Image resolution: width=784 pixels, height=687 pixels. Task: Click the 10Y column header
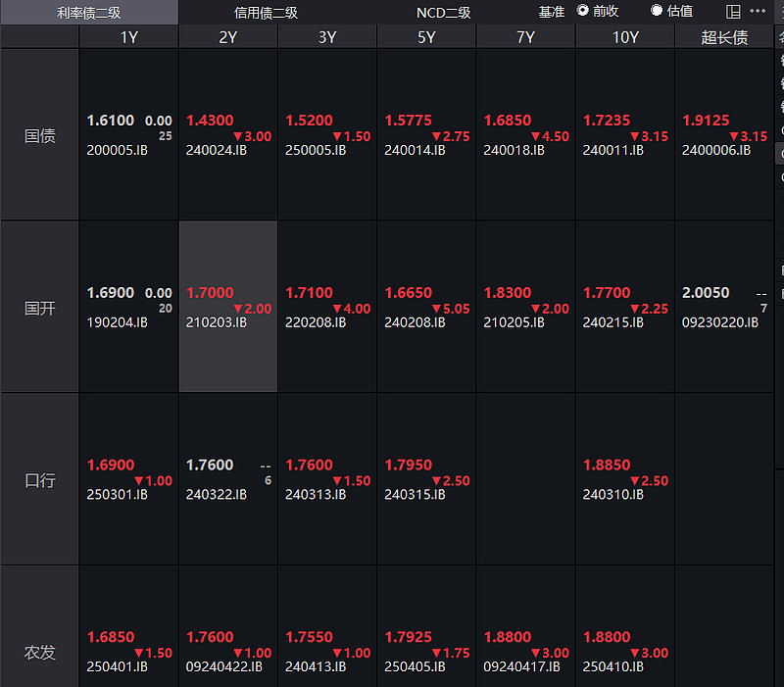click(x=624, y=37)
